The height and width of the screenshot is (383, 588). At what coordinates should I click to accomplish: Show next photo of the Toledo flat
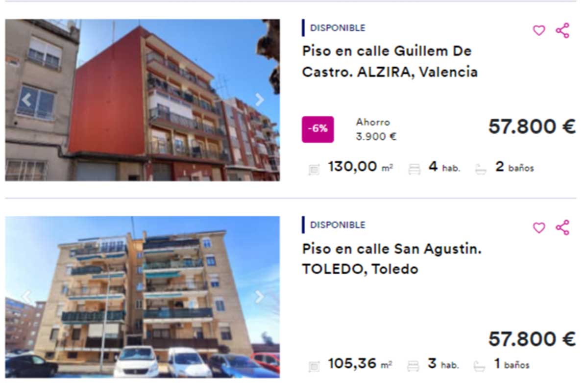259,297
